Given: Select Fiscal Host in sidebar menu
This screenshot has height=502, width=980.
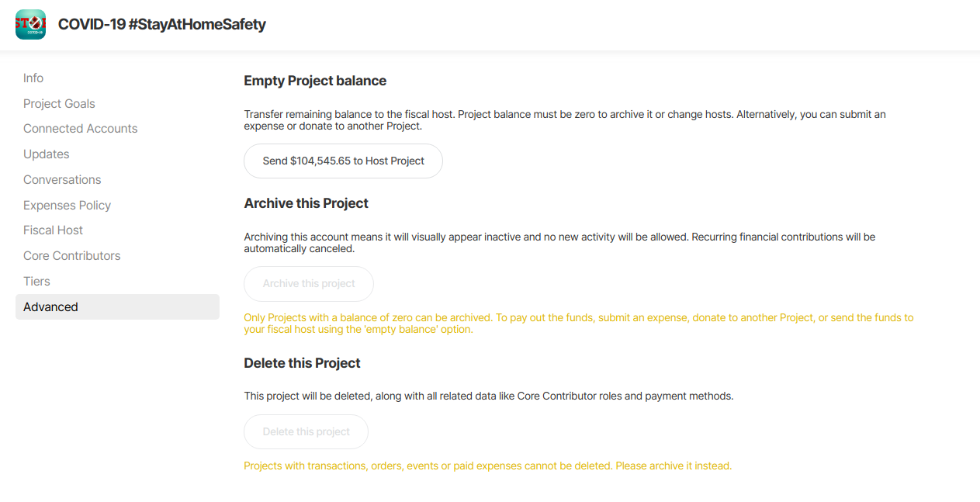Looking at the screenshot, I should click(53, 230).
